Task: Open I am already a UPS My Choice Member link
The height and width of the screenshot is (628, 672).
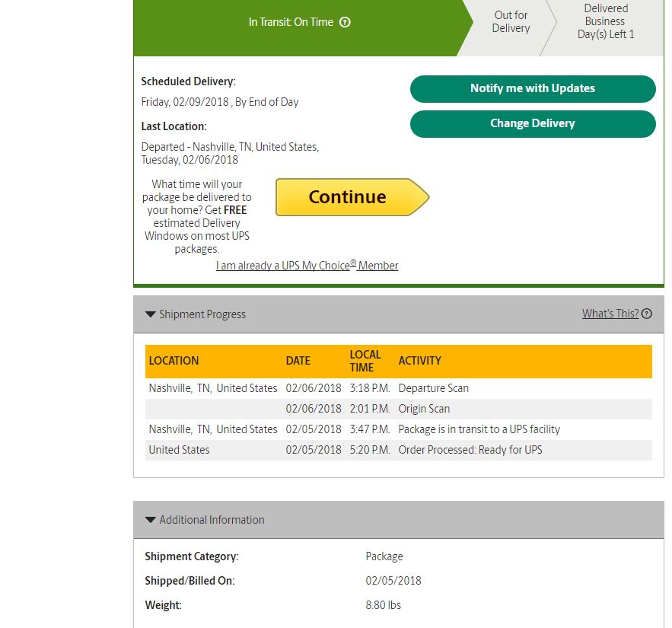Action: point(307,266)
